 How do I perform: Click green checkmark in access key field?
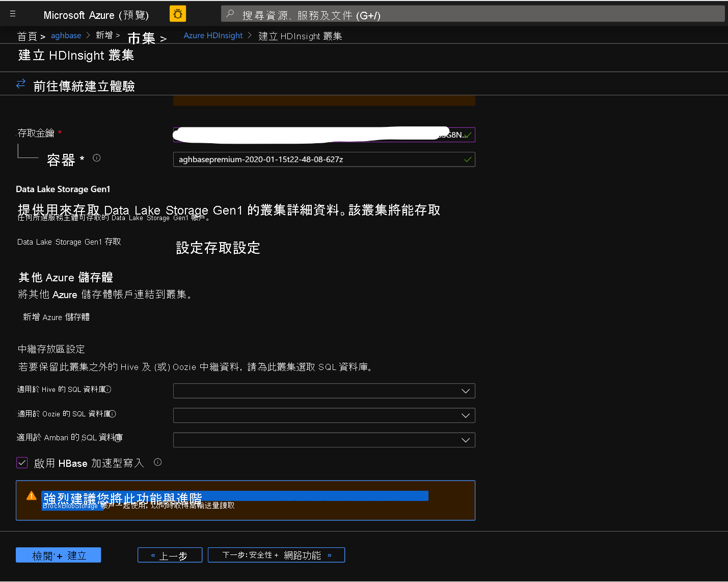[x=468, y=135]
